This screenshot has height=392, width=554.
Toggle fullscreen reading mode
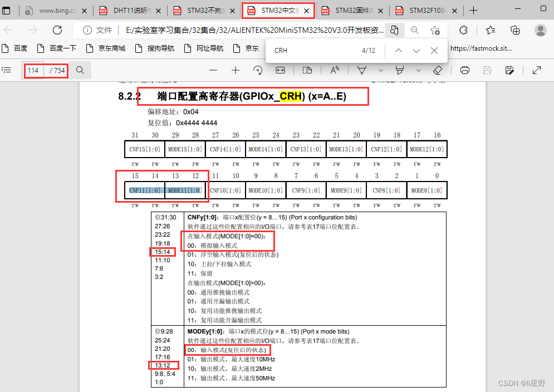pyautogui.click(x=537, y=70)
